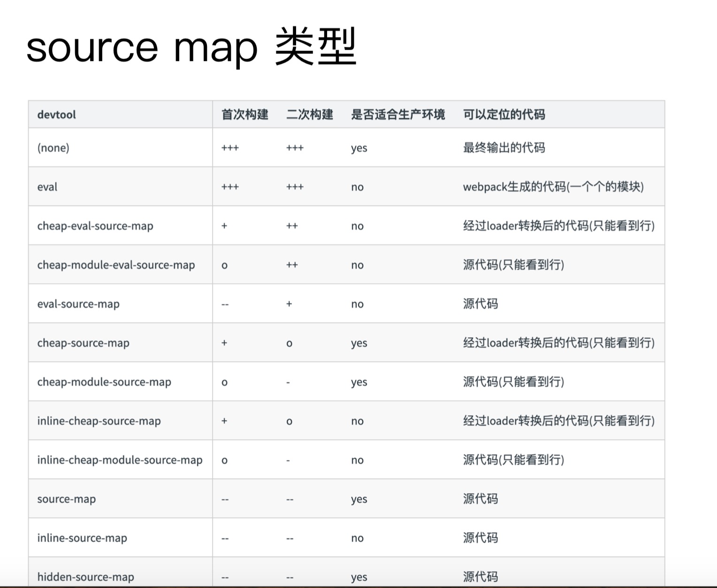The height and width of the screenshot is (588, 717).
Task: Click the '首次构建' column header
Action: [x=244, y=114]
